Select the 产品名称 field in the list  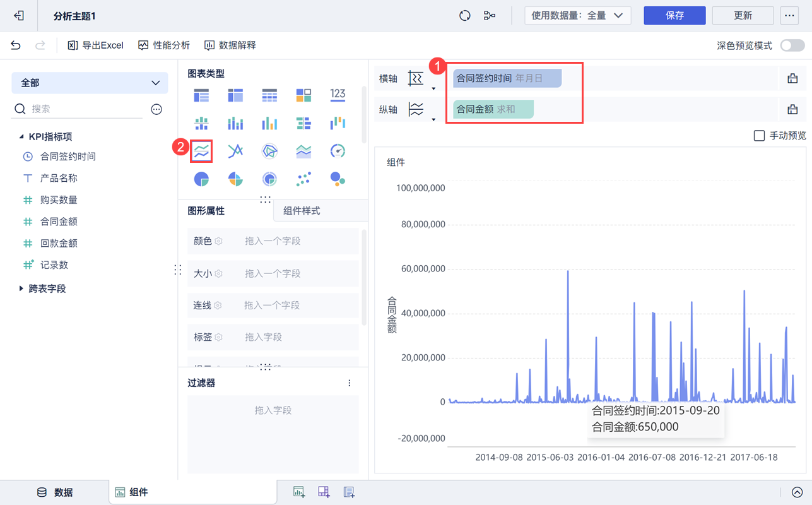59,179
